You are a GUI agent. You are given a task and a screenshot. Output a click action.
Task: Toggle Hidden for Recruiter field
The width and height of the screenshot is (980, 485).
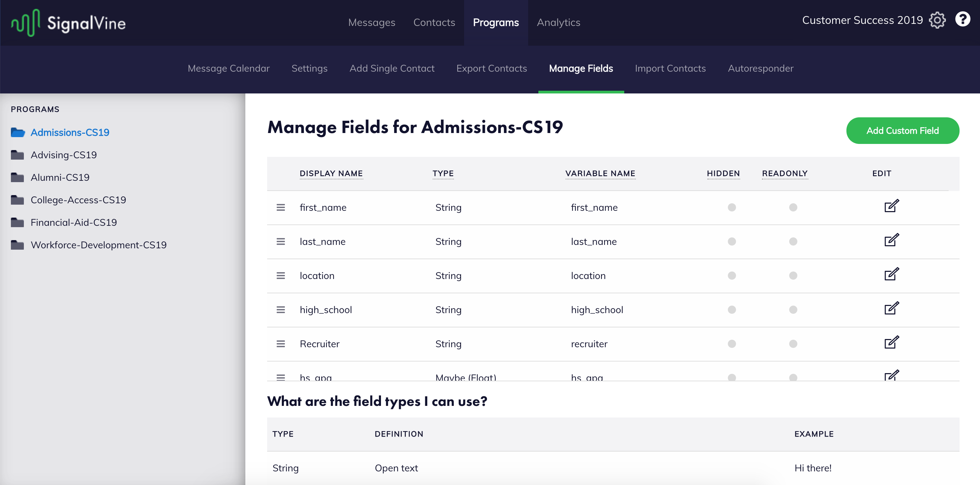[732, 344]
